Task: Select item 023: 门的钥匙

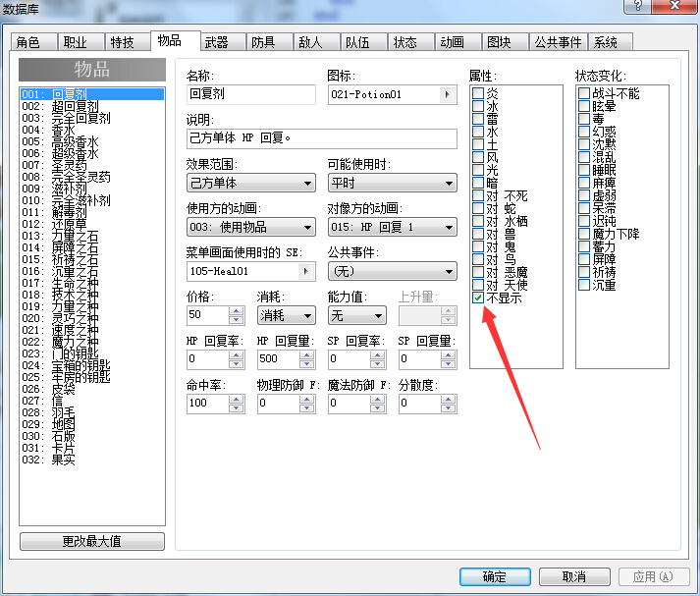Action: click(x=92, y=353)
